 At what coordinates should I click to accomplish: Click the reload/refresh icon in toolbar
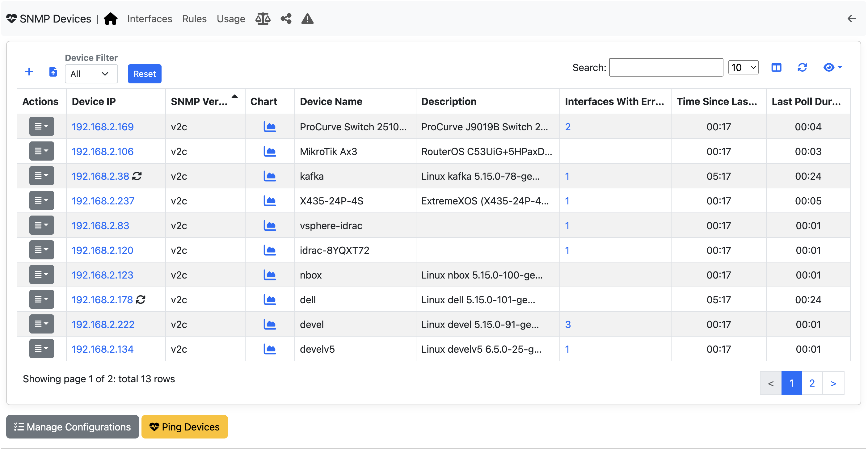802,68
